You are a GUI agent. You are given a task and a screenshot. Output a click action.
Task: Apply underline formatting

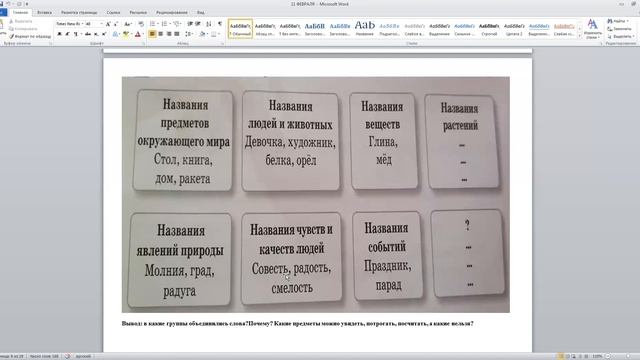(76, 34)
